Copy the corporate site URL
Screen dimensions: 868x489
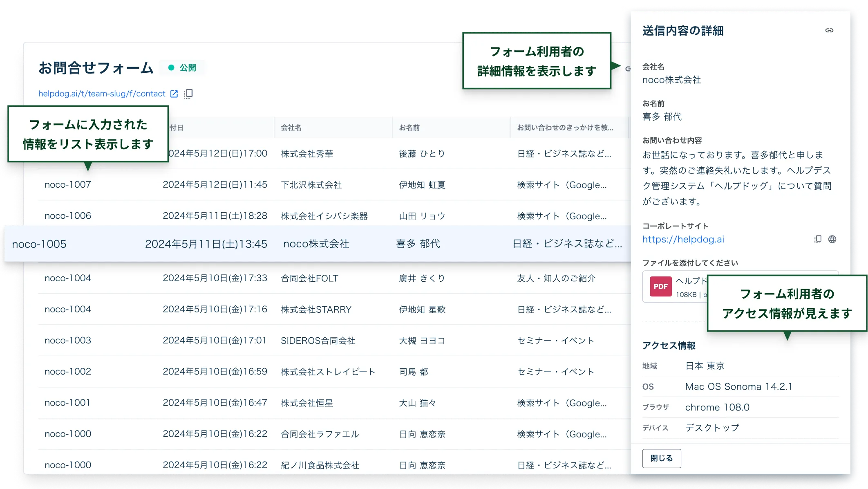pyautogui.click(x=818, y=239)
